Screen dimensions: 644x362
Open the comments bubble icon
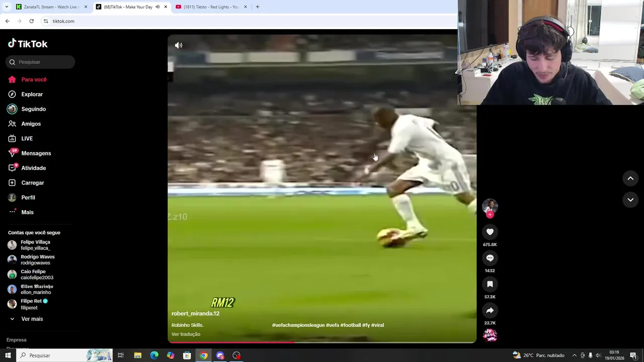click(490, 258)
